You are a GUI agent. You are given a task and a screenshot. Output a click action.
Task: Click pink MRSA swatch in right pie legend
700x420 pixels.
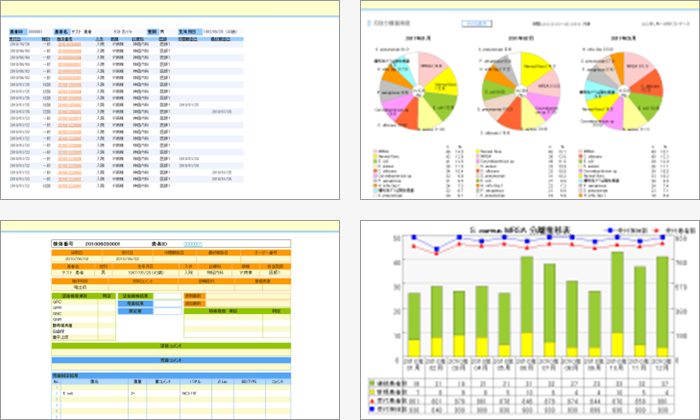pos(580,152)
